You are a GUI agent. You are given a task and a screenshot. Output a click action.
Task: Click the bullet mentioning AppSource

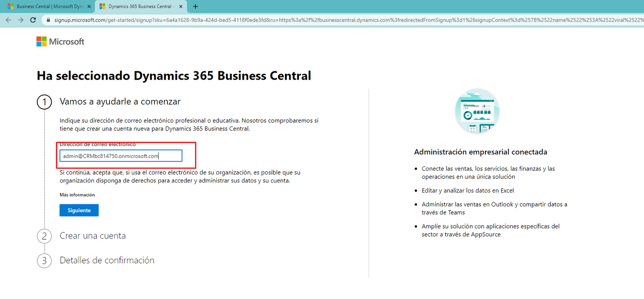tap(491, 230)
